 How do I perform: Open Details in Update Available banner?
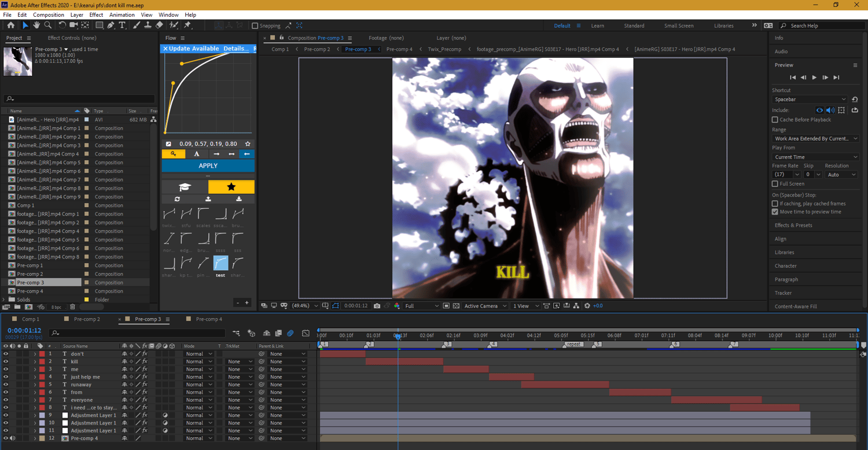tap(236, 49)
